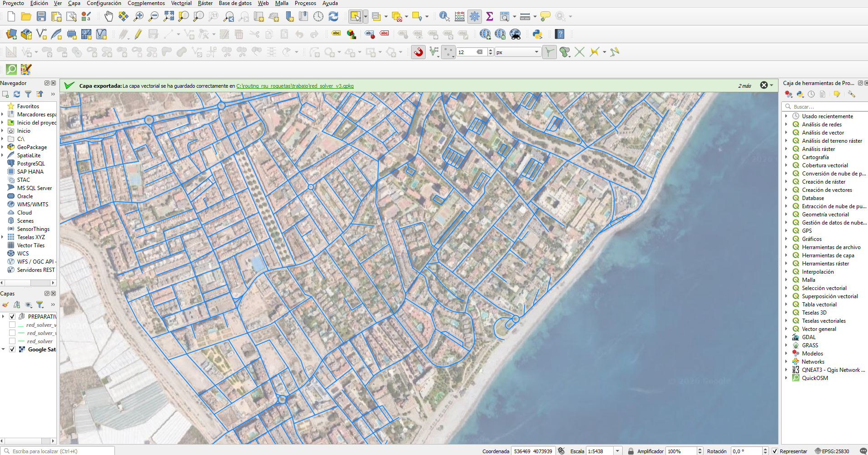Image resolution: width=868 pixels, height=455 pixels.
Task: Enable the first red_solver_v layer checkbox
Action: pos(12,325)
